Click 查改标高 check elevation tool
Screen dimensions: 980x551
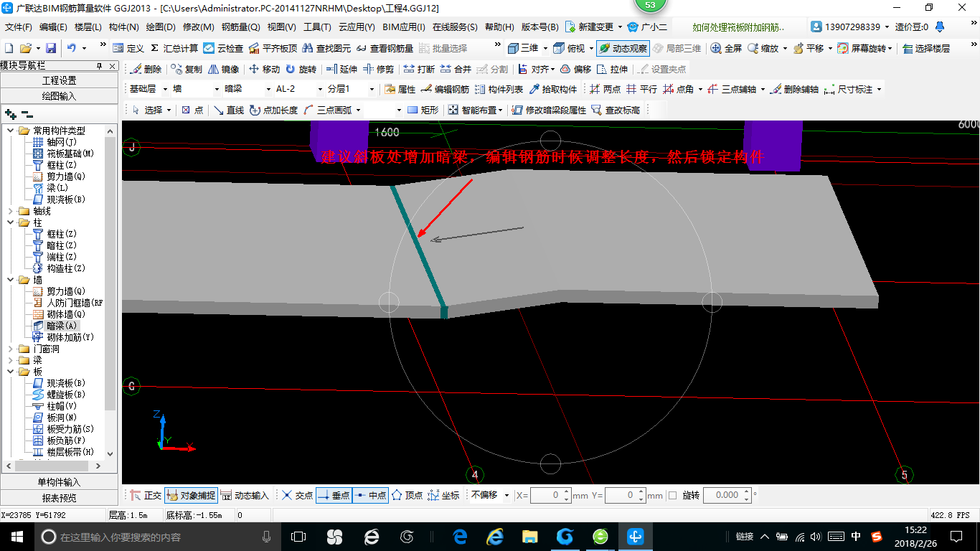pyautogui.click(x=616, y=110)
